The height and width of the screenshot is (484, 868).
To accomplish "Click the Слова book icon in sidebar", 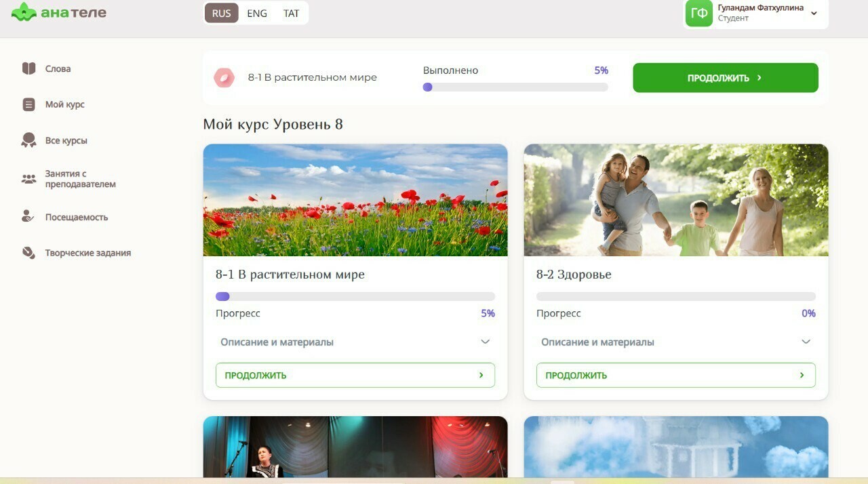I will (x=28, y=68).
